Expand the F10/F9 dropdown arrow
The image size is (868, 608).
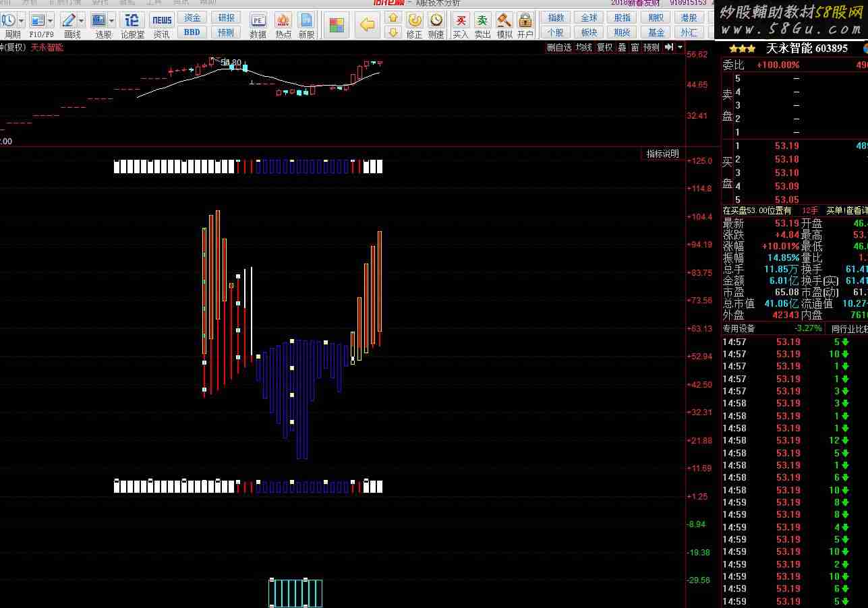coord(51,20)
